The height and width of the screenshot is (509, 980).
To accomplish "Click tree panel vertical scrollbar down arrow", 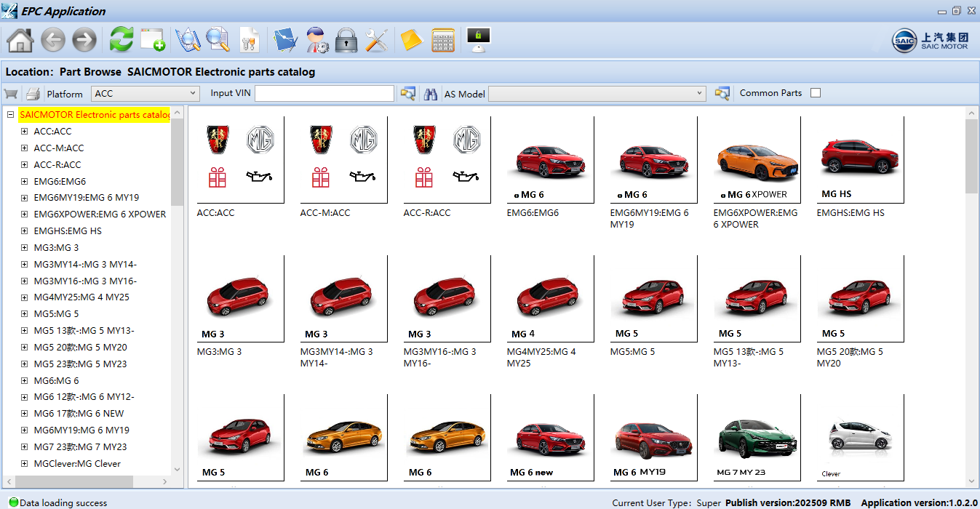I will [x=178, y=470].
